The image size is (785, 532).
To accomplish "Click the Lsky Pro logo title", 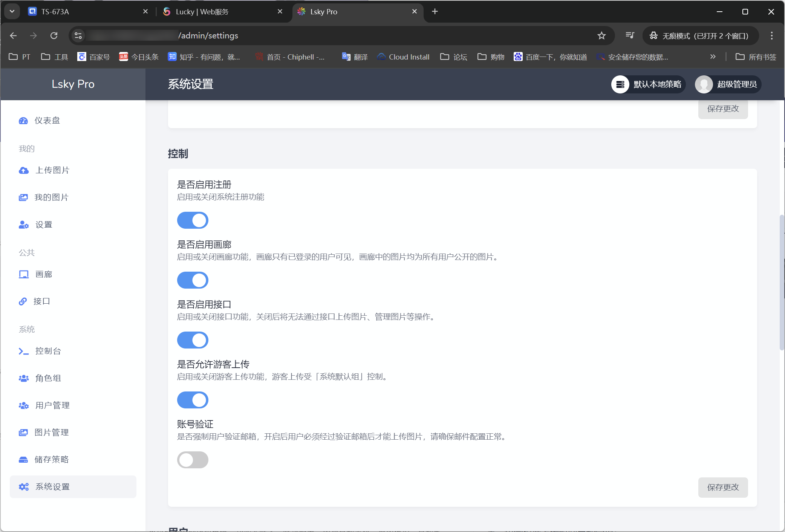I will click(x=73, y=84).
